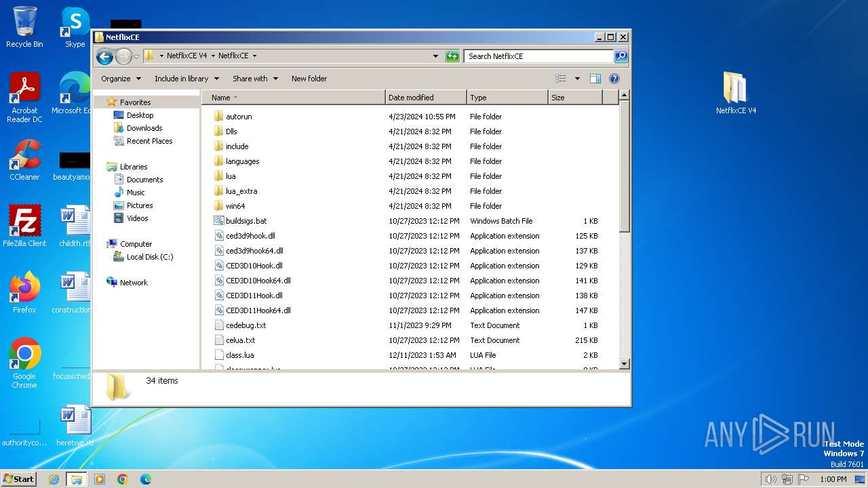The width and height of the screenshot is (868, 488).
Task: Open Internet Explorer from the taskbar
Action: point(54,479)
